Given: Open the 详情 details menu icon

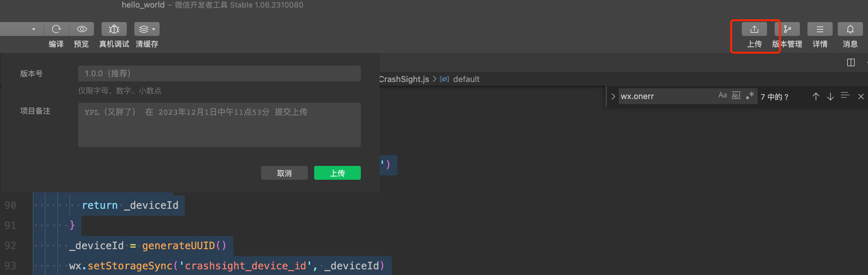Looking at the screenshot, I should [820, 29].
